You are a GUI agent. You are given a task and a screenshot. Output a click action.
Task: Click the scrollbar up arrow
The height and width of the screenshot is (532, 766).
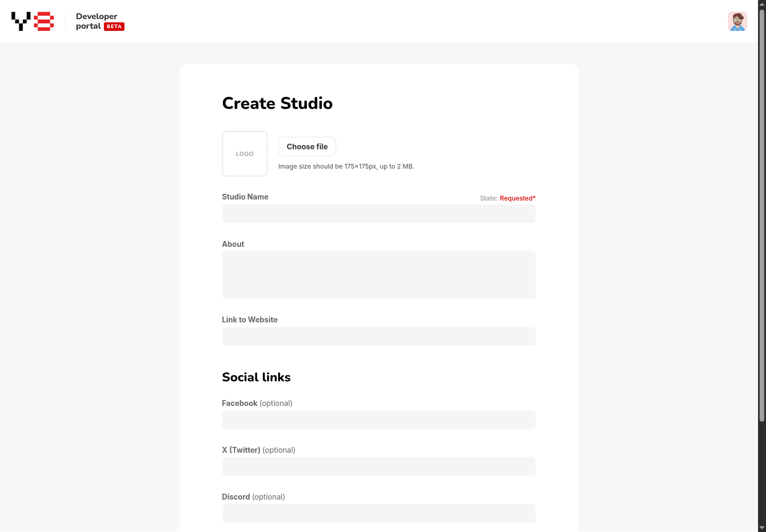[x=762, y=4]
